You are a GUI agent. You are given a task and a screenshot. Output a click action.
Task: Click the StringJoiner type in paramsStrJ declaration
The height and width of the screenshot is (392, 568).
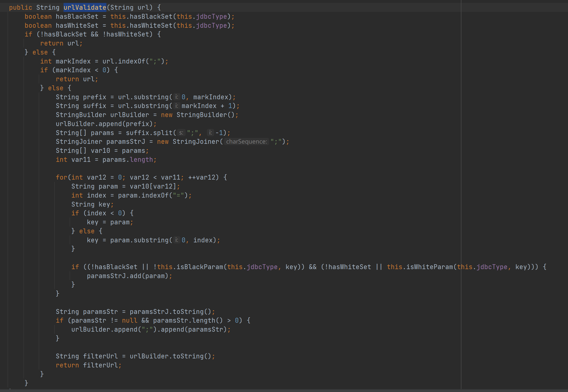[x=79, y=142]
